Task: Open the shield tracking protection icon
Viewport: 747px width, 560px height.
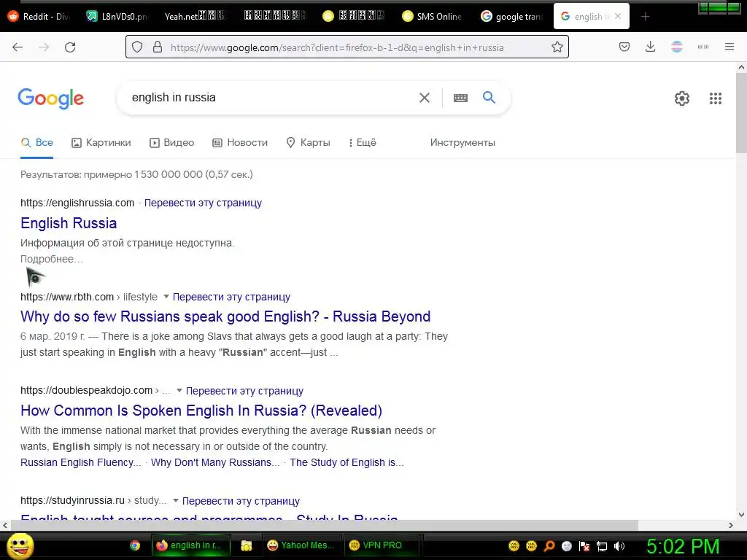Action: click(137, 47)
